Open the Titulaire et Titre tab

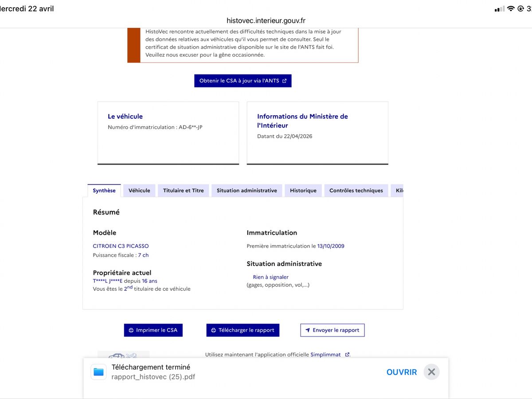click(184, 191)
